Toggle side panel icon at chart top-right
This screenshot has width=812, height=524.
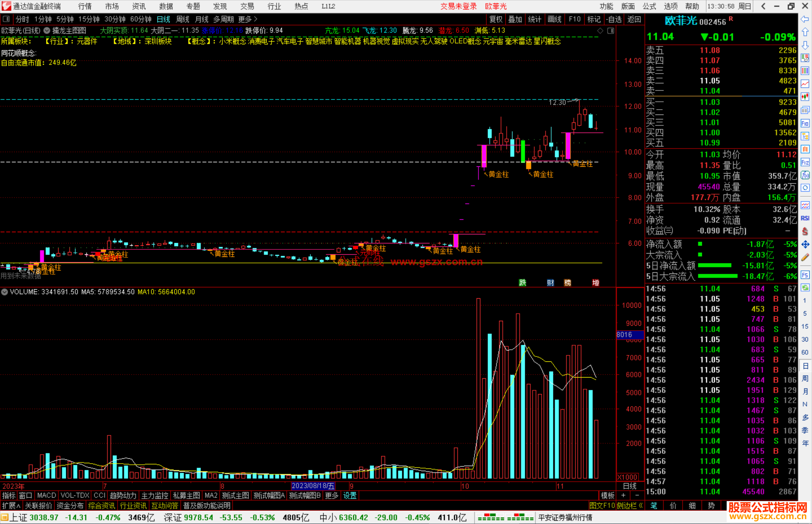click(x=611, y=31)
